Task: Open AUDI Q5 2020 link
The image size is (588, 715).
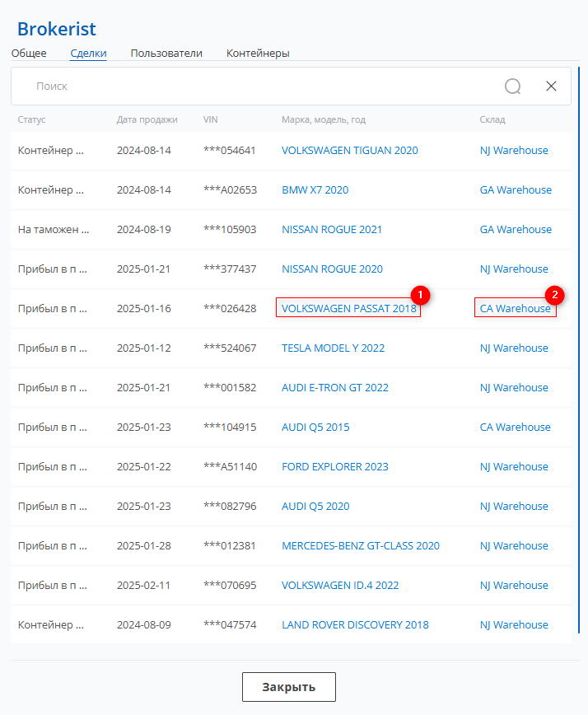Action: pyautogui.click(x=315, y=506)
